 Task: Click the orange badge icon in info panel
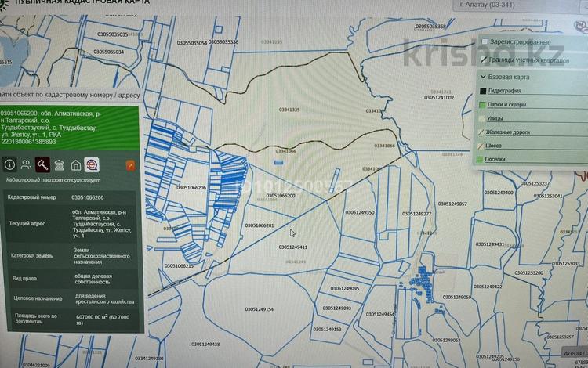[x=130, y=165]
